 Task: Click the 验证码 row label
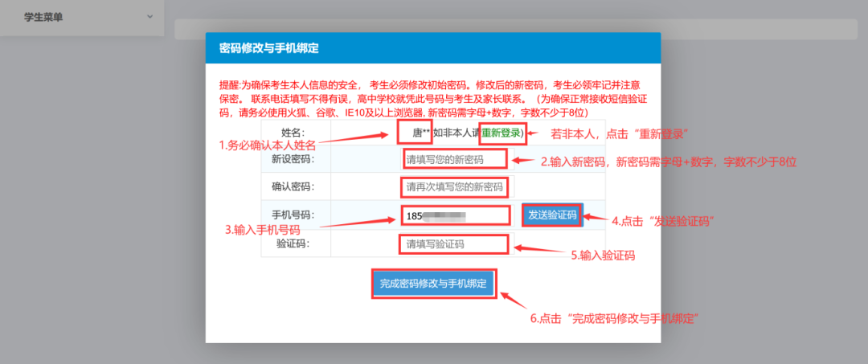pos(293,243)
